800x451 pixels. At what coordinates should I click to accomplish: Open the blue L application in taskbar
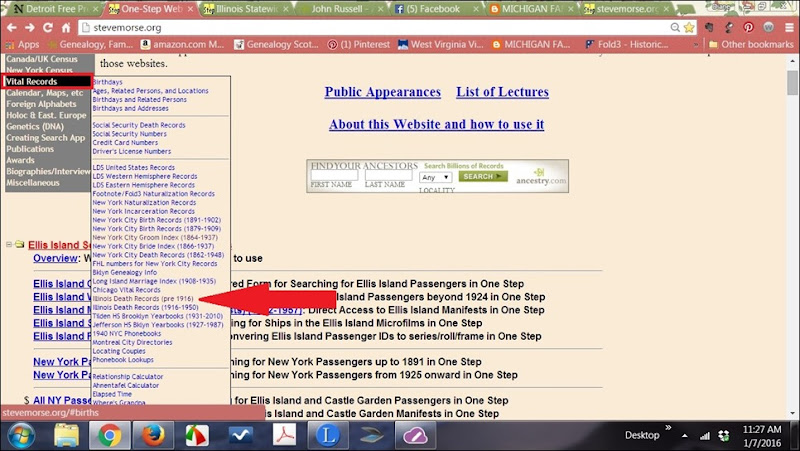click(x=328, y=436)
